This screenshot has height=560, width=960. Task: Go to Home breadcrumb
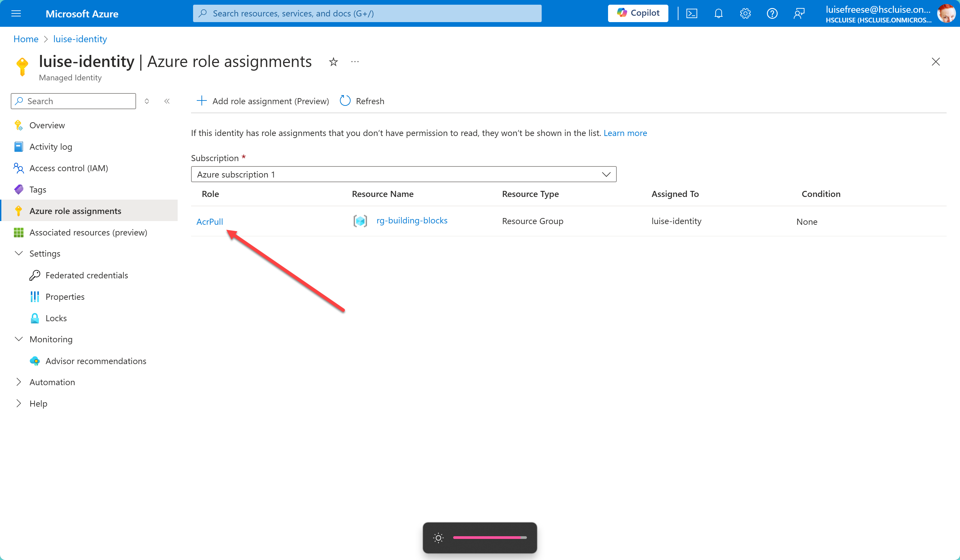[26, 39]
